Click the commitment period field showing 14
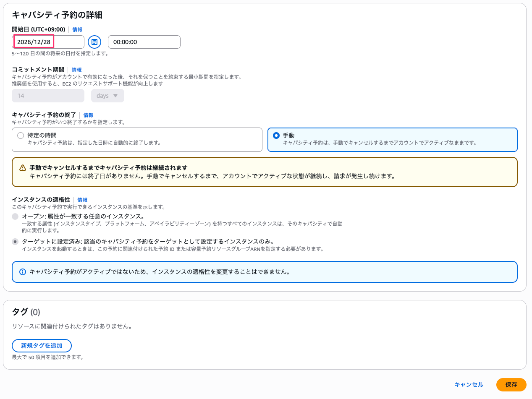Viewport: 532px width, 399px height. [x=48, y=96]
